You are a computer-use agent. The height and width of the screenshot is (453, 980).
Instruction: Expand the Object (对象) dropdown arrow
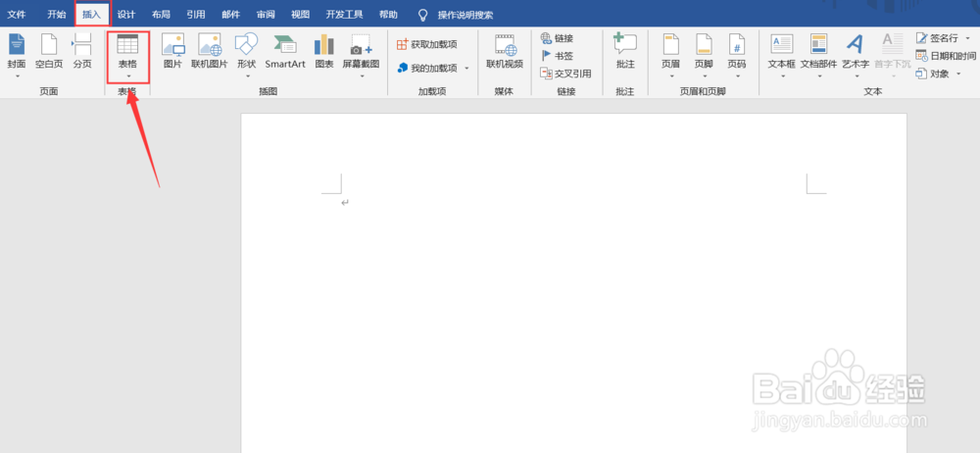[x=958, y=74]
